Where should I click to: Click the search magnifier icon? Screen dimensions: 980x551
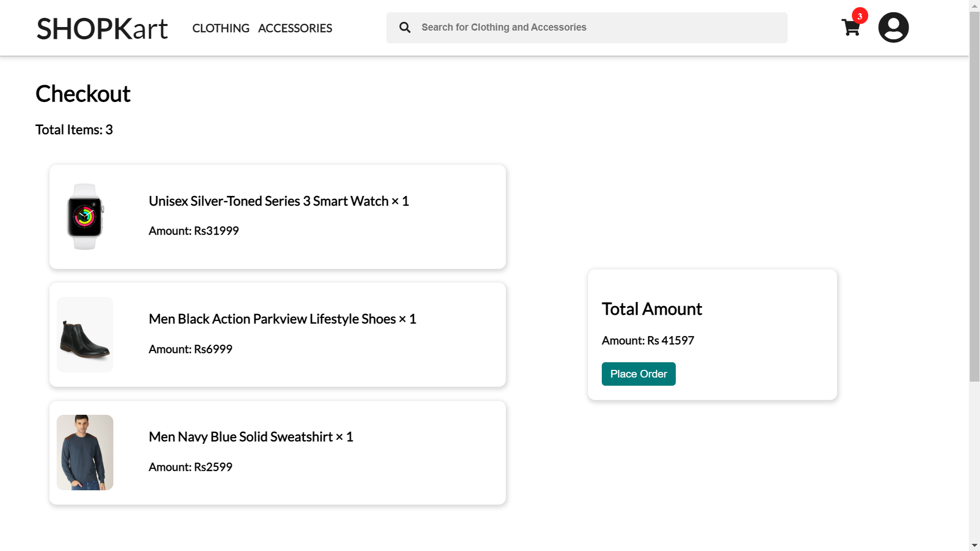click(x=405, y=27)
